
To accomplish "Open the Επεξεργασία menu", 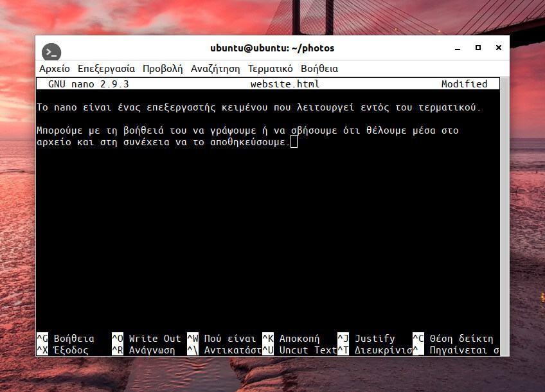I will tap(106, 69).
